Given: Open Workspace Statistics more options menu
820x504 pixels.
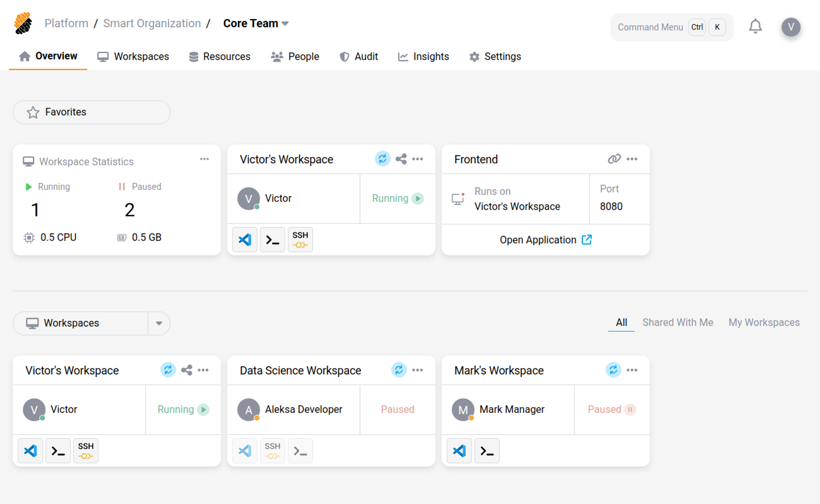Looking at the screenshot, I should (x=204, y=159).
